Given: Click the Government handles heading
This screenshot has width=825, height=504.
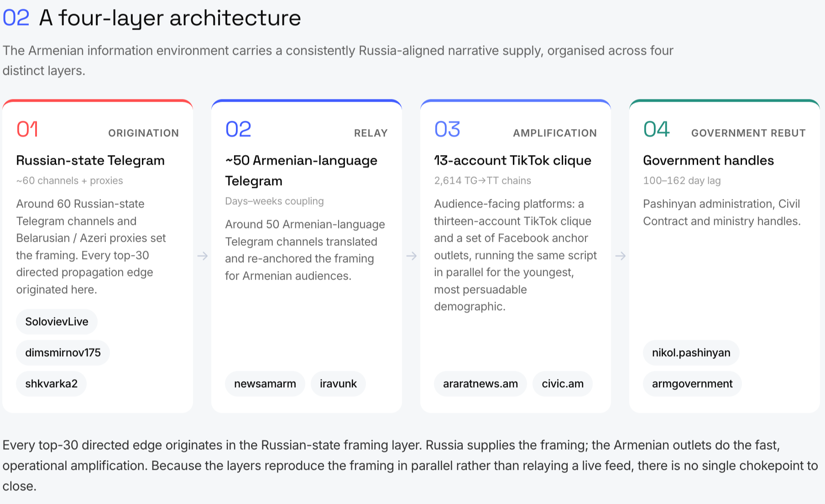Looking at the screenshot, I should (x=708, y=160).
